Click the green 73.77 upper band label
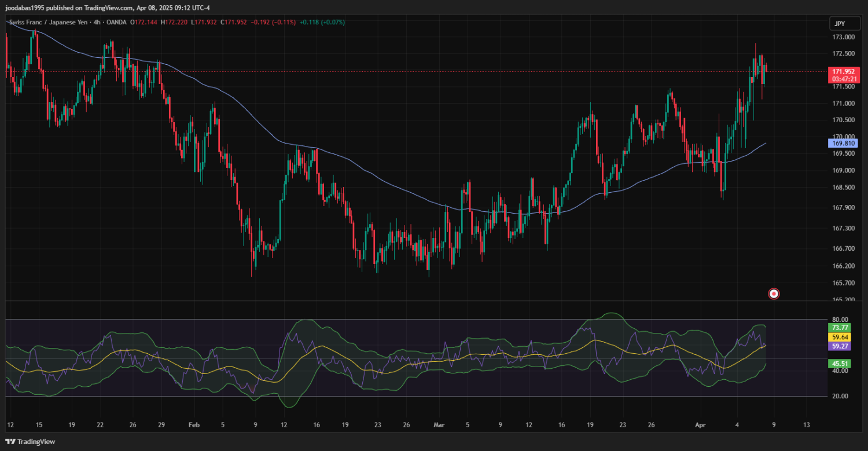868x451 pixels. tap(839, 328)
